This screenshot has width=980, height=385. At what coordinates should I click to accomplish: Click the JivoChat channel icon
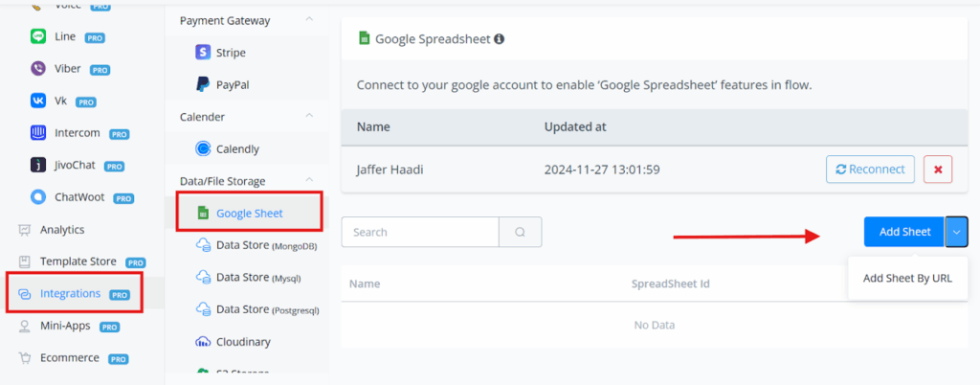[x=38, y=166]
